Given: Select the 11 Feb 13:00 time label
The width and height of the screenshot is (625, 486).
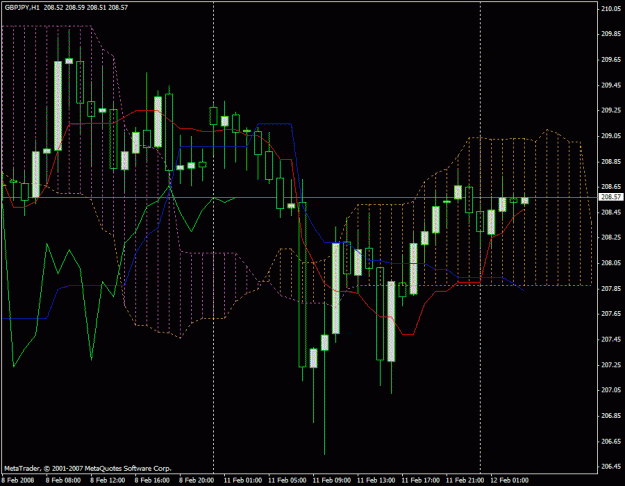Looking at the screenshot, I should coord(376,480).
